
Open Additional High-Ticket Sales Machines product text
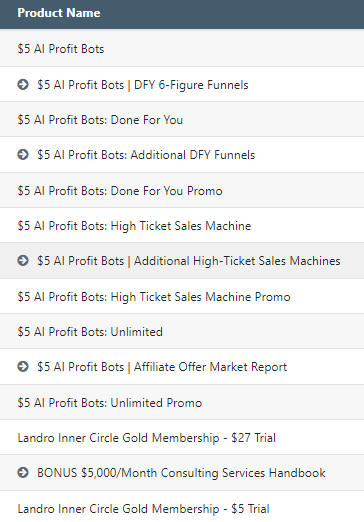tap(189, 261)
